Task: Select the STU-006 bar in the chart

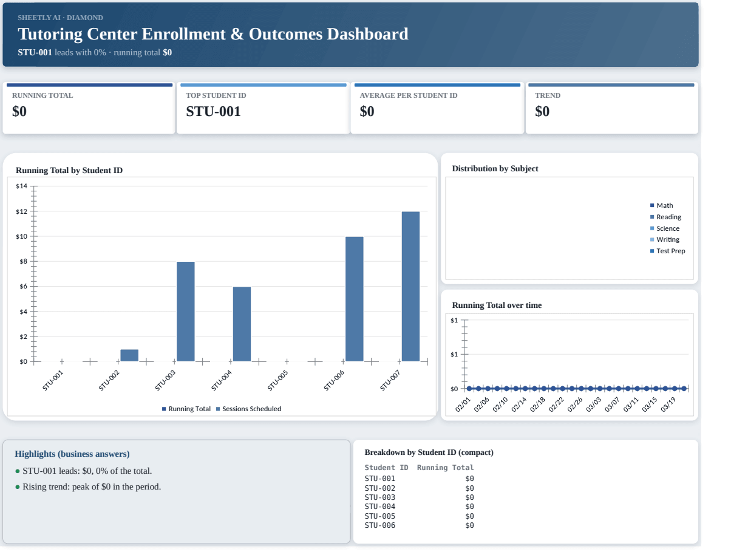Action: coord(355,299)
